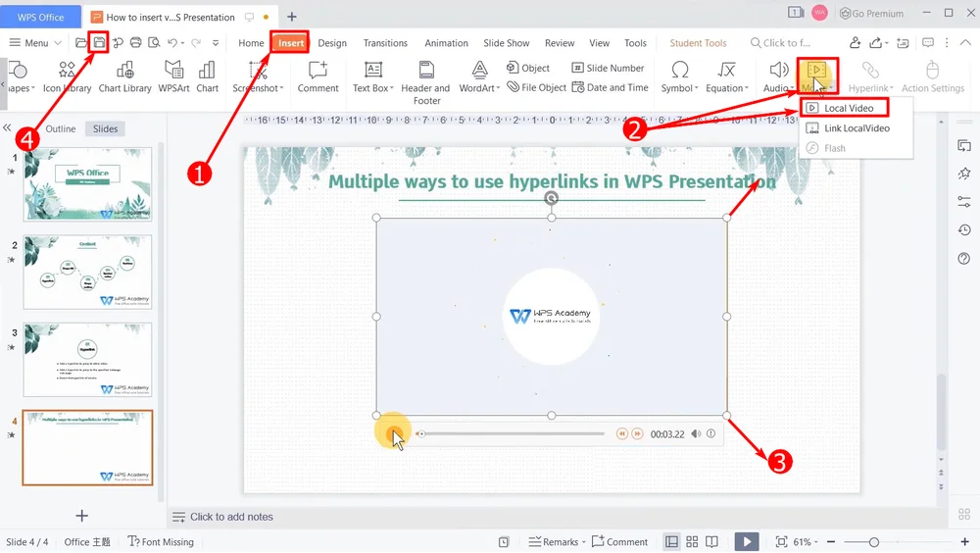
Task: Click the Comment icon in ribbon
Action: click(318, 76)
